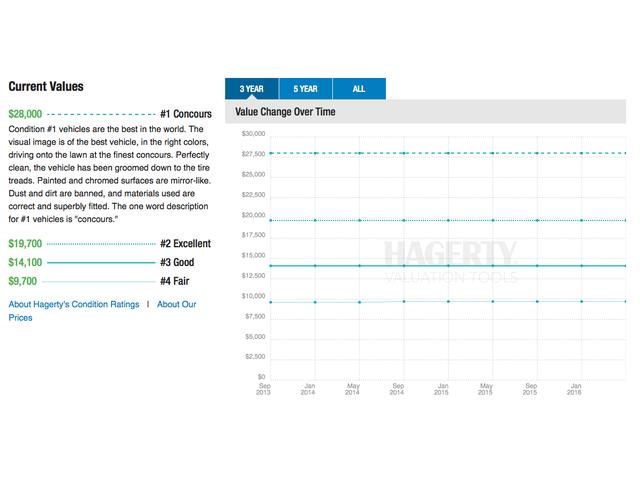Click the Fair data point at Sep 2013

click(271, 302)
